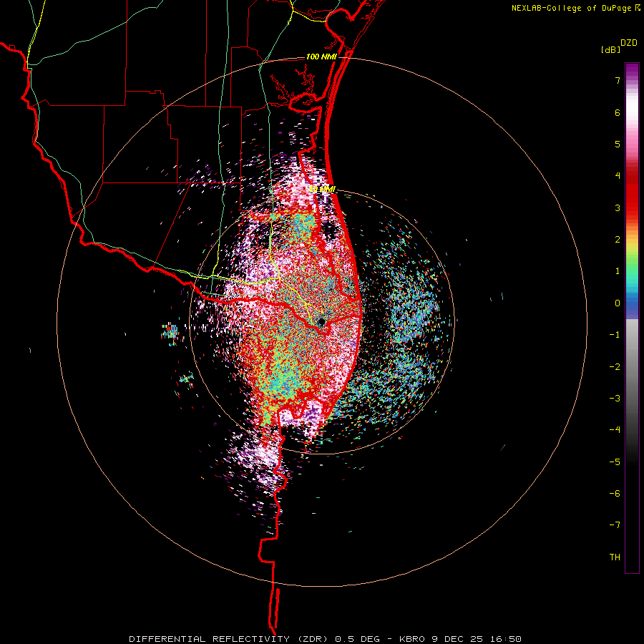Click the 50 NMI range ring label

click(323, 189)
